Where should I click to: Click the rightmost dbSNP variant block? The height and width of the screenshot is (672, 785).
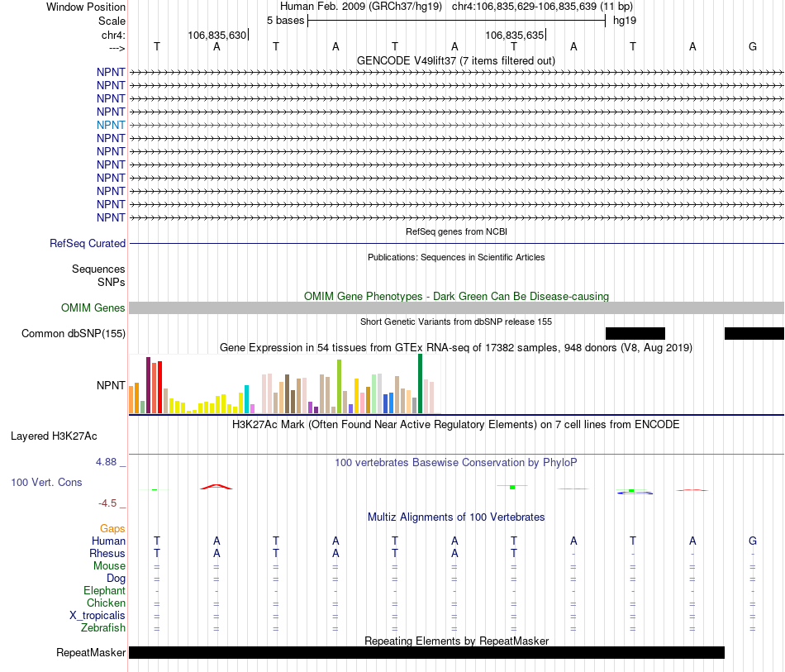point(754,333)
